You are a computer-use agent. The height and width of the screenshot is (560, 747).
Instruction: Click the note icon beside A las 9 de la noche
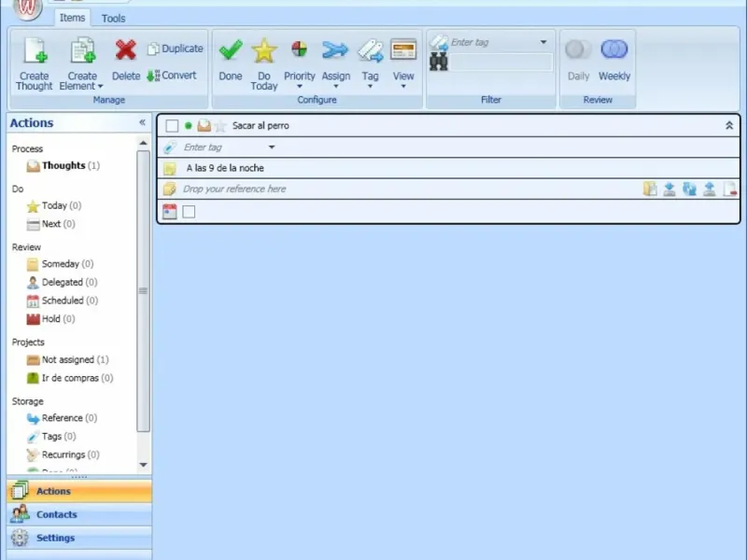coord(169,168)
